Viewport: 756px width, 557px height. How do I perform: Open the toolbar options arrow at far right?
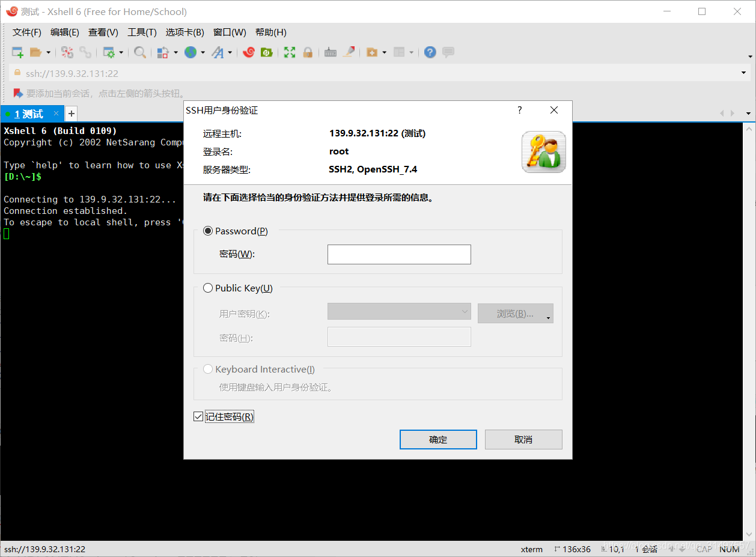pyautogui.click(x=750, y=56)
